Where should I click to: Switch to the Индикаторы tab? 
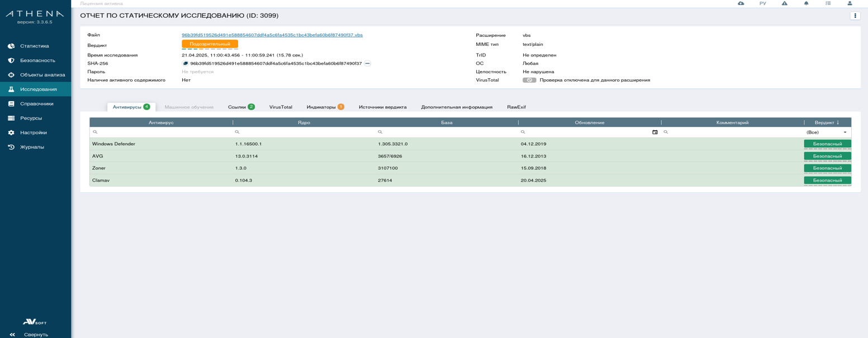tap(325, 107)
